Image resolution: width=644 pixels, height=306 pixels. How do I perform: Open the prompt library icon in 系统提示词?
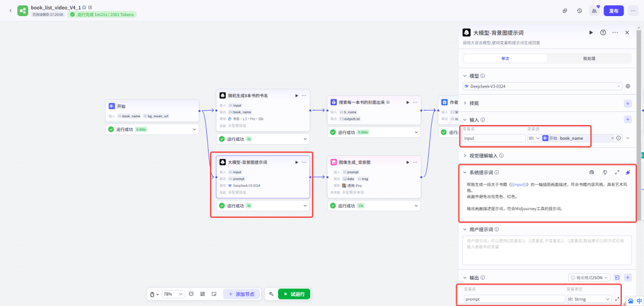pyautogui.click(x=604, y=172)
